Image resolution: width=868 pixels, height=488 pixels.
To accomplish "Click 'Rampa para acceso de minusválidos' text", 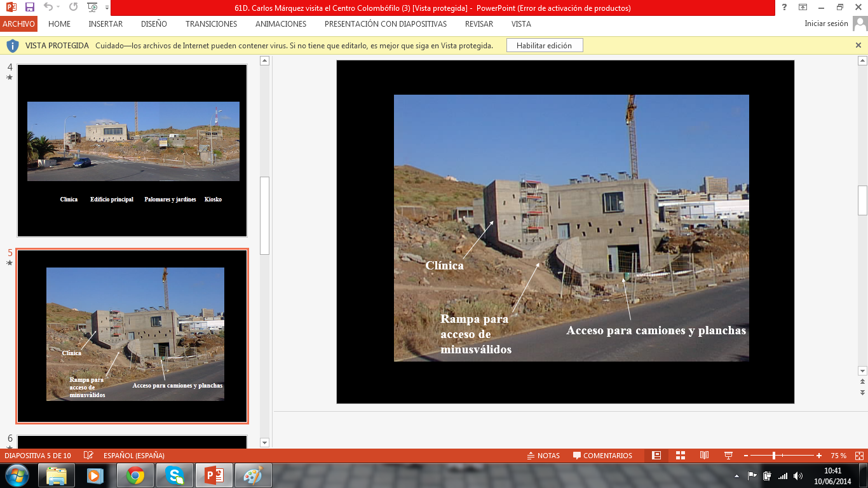I will pyautogui.click(x=476, y=334).
